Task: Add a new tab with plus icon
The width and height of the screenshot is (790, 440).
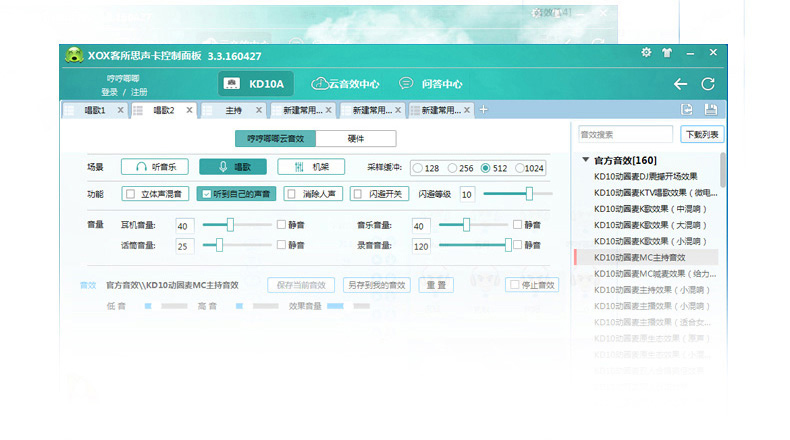Action: 484,109
